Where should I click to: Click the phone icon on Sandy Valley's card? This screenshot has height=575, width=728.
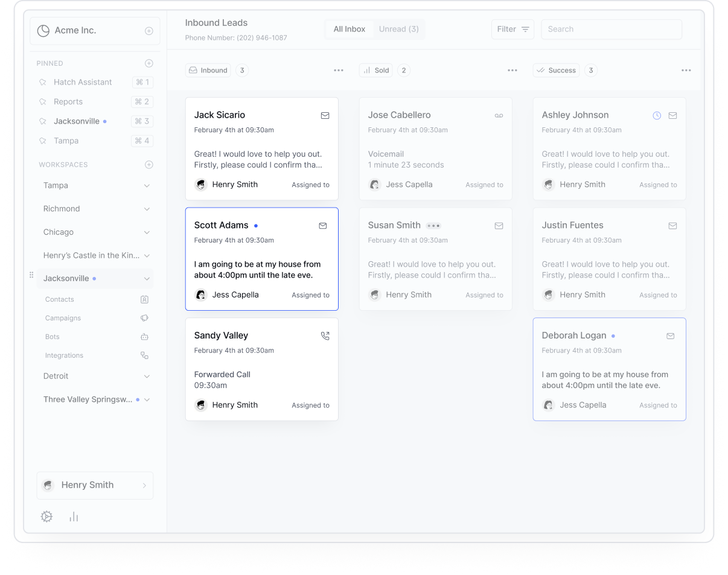(325, 335)
